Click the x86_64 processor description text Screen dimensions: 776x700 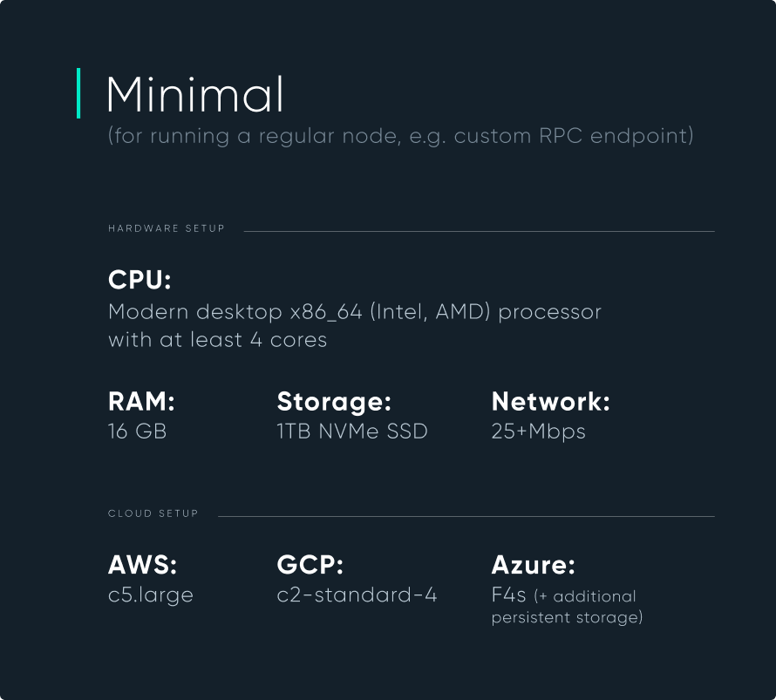[x=355, y=312]
